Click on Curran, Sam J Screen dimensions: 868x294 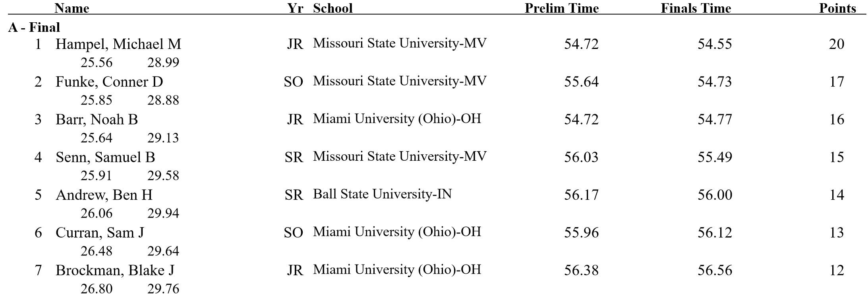100,232
